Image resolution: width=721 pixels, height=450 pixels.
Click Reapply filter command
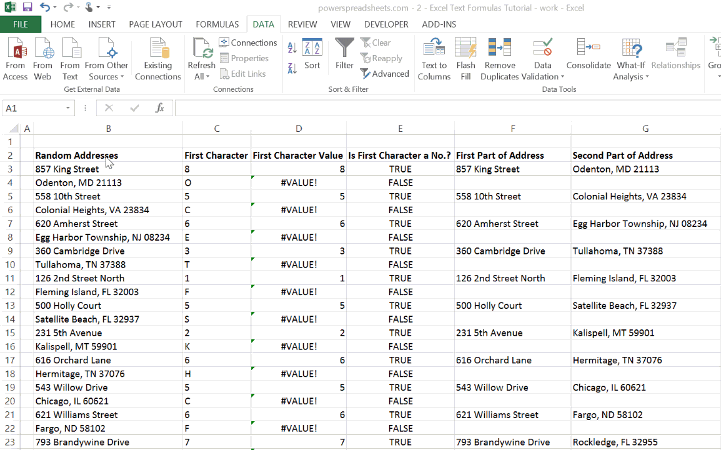click(x=381, y=58)
